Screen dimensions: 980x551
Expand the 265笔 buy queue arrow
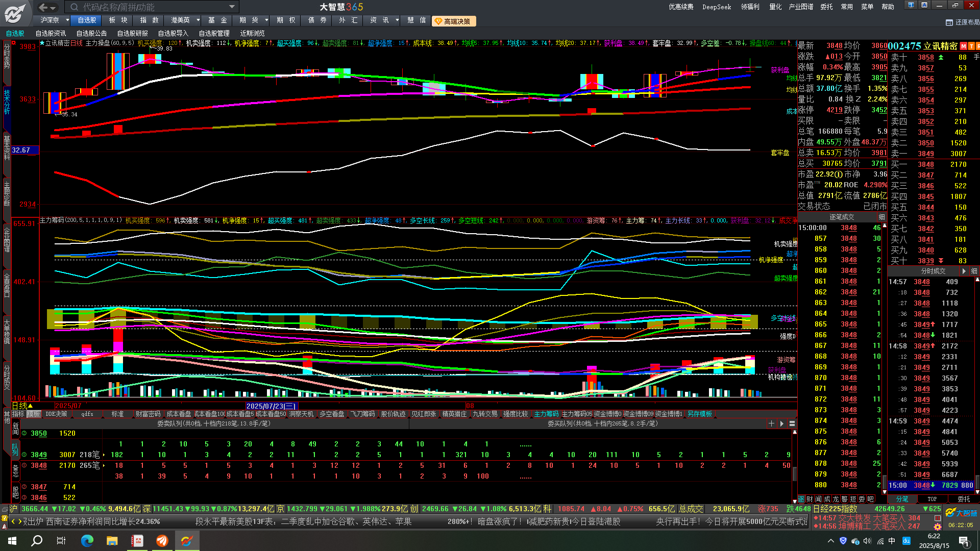point(104,465)
